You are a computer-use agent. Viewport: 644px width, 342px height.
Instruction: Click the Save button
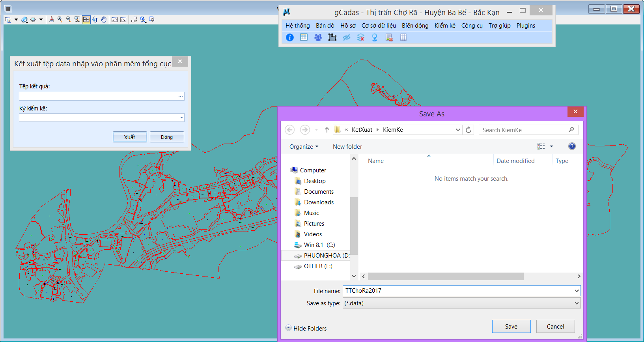click(511, 327)
